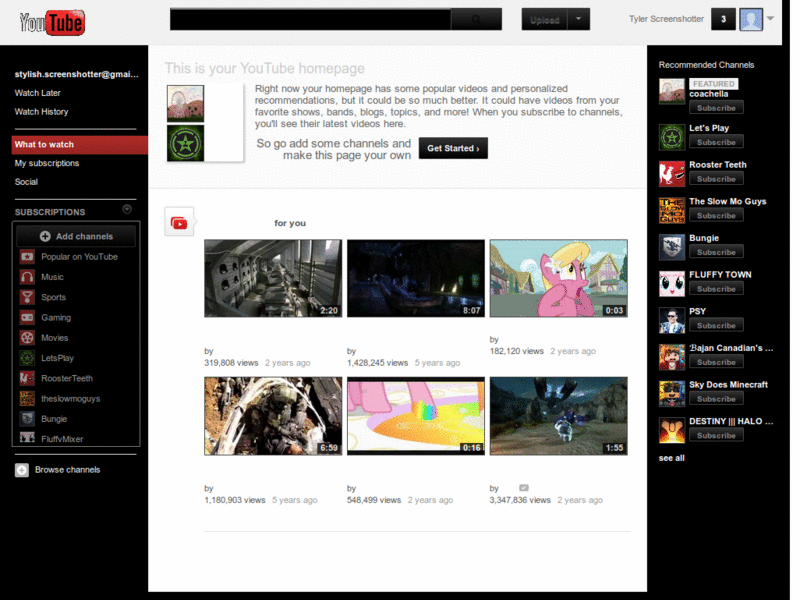800x600 pixels.
Task: Open Bajan Canadian's recommended channel avatar
Action: click(x=671, y=357)
